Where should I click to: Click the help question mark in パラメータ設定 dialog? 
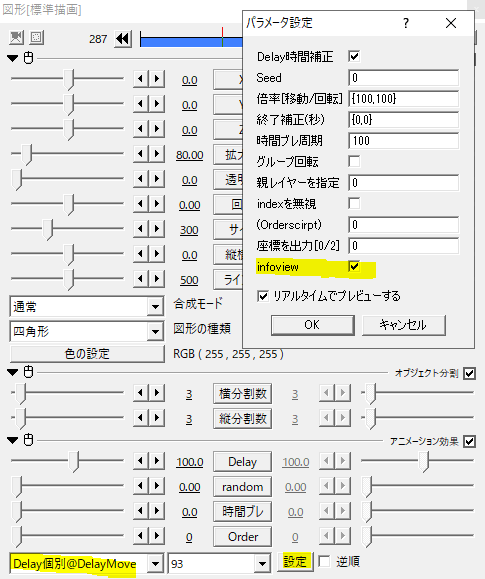(x=406, y=23)
